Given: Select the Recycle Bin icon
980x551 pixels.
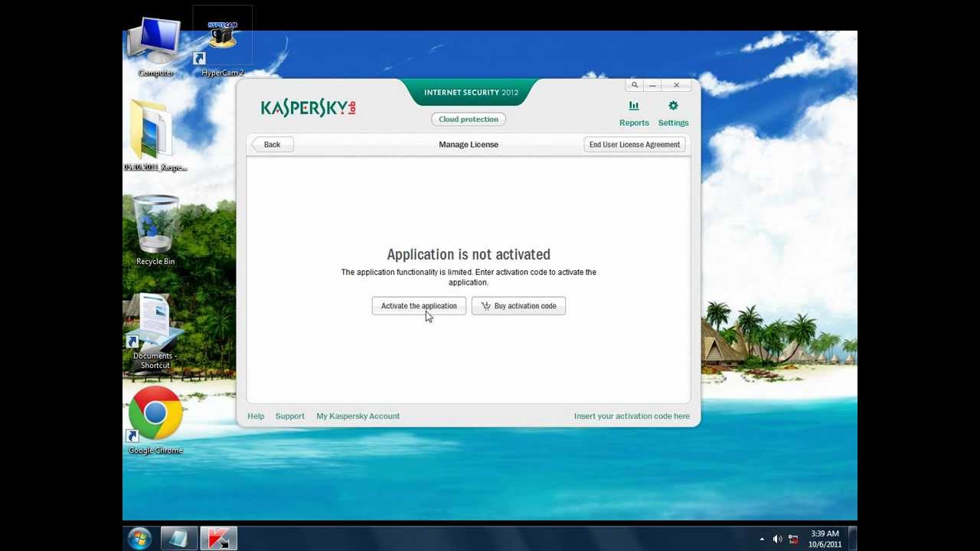Looking at the screenshot, I should [155, 230].
